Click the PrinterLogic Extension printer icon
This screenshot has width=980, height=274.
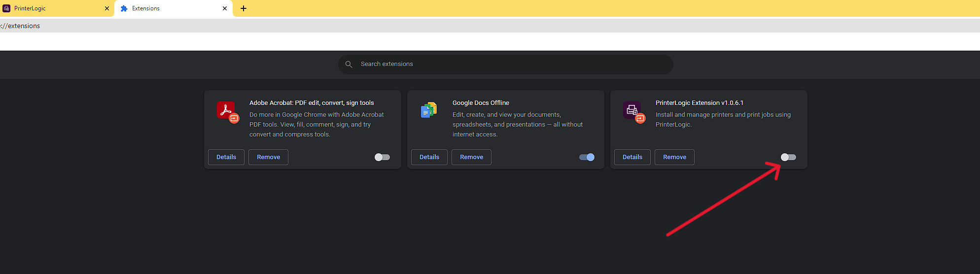click(x=633, y=111)
